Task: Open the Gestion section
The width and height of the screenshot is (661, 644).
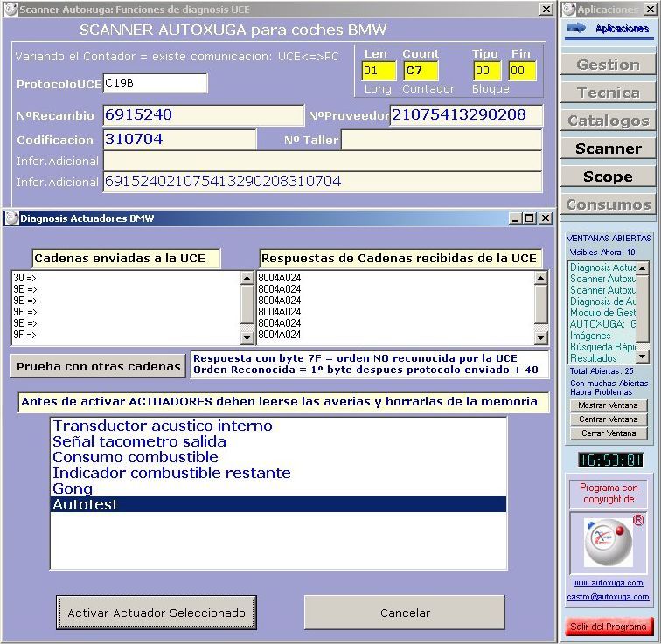Action: coord(608,65)
